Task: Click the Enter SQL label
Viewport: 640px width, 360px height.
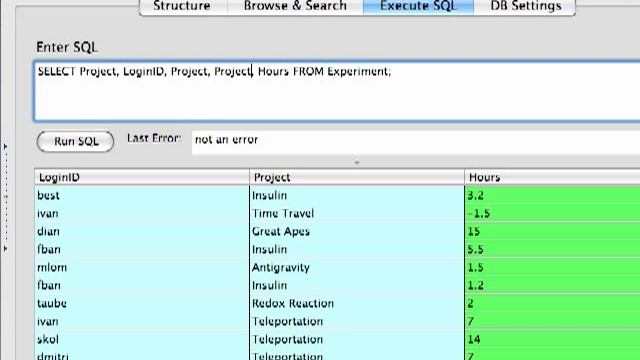Action: click(x=67, y=47)
